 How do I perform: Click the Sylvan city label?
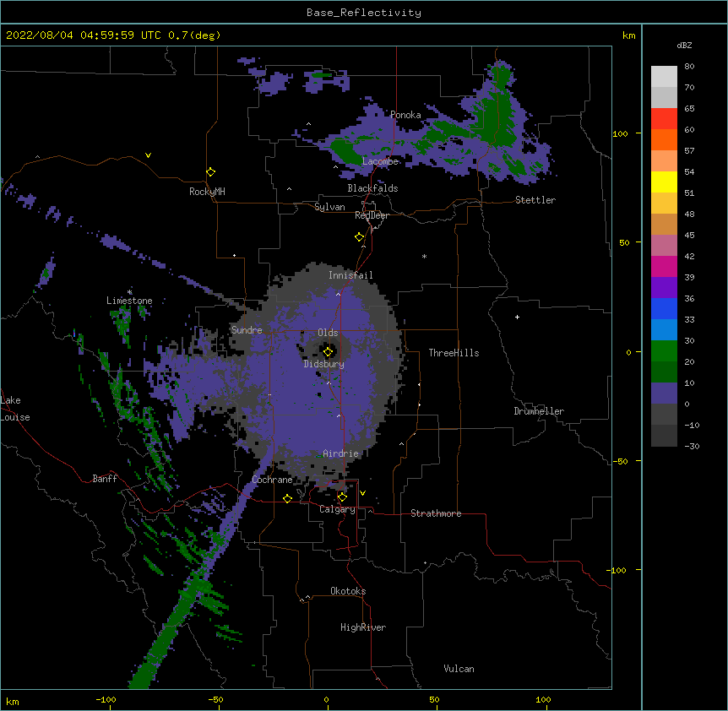click(329, 207)
